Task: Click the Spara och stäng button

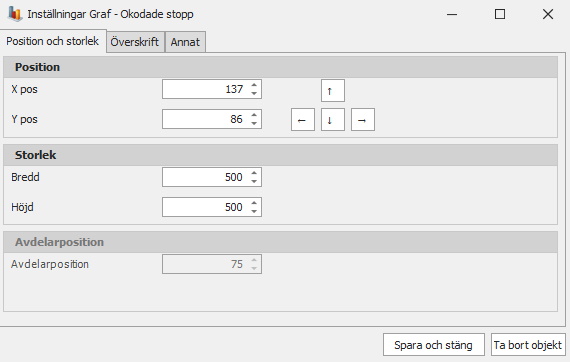Action: [434, 345]
